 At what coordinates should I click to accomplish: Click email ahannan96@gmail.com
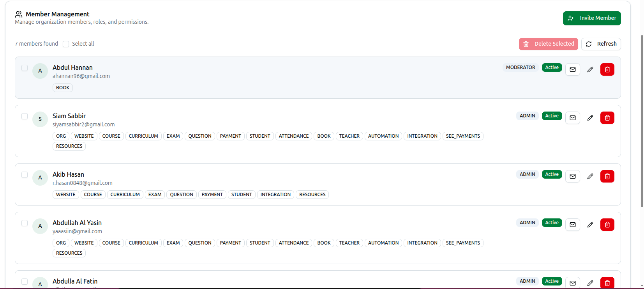pos(81,76)
